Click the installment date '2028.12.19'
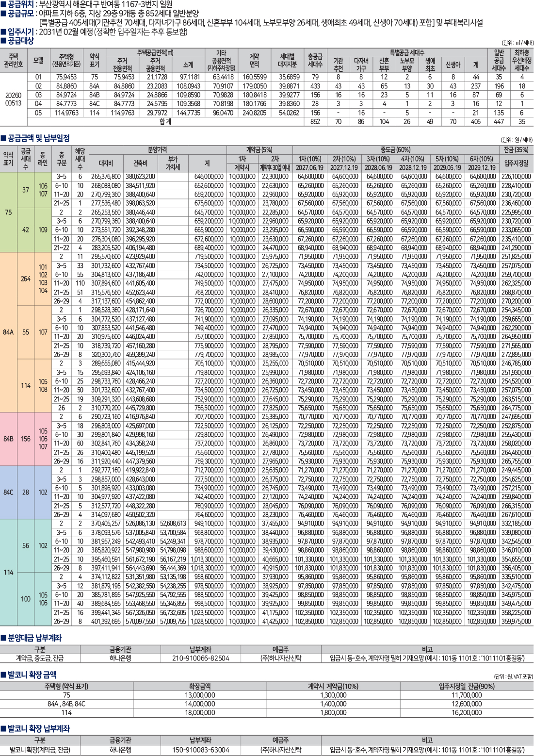 pyautogui.click(x=413, y=168)
